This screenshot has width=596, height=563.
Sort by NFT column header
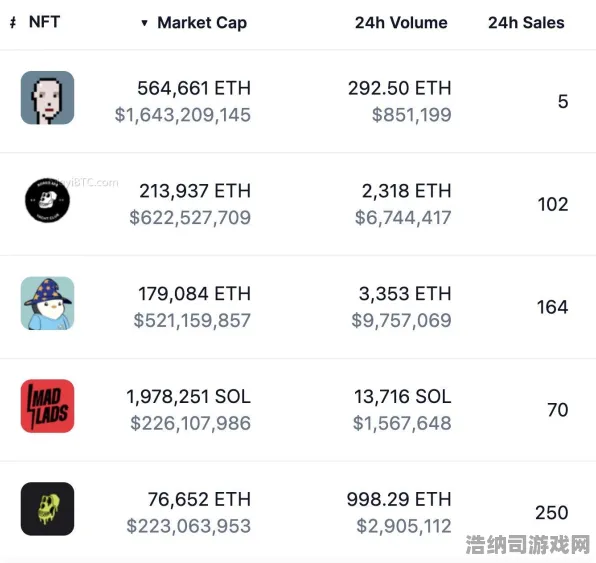pos(44,22)
